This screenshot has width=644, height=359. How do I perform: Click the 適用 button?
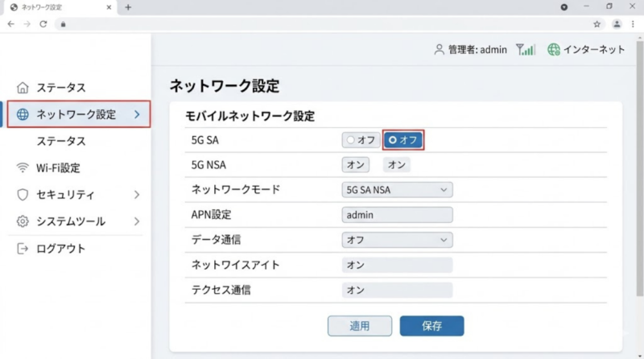coord(360,326)
